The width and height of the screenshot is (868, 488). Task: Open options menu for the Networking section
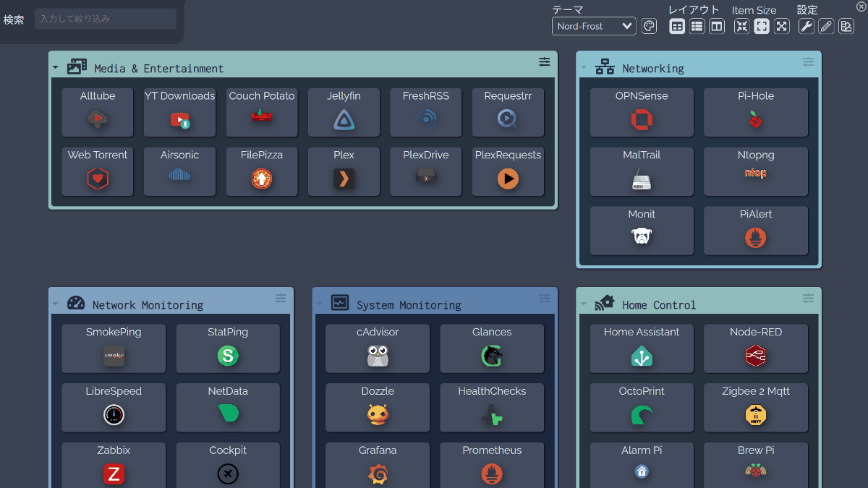point(808,63)
